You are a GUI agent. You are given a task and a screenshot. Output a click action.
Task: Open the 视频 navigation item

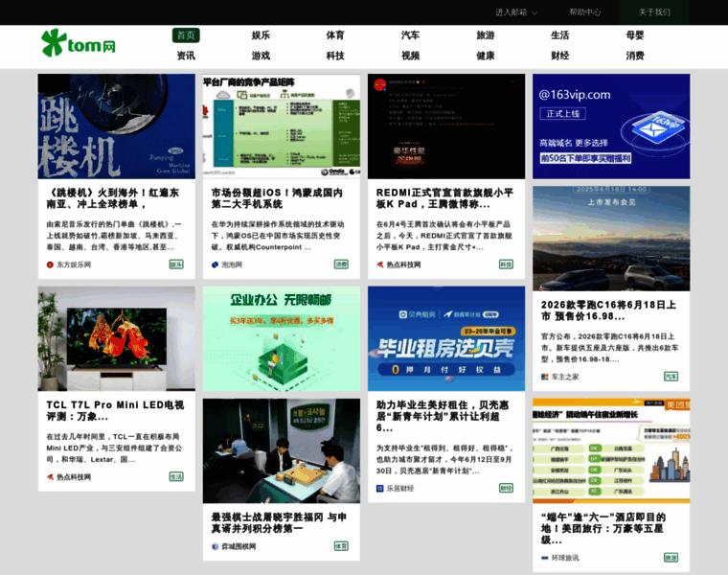[410, 56]
